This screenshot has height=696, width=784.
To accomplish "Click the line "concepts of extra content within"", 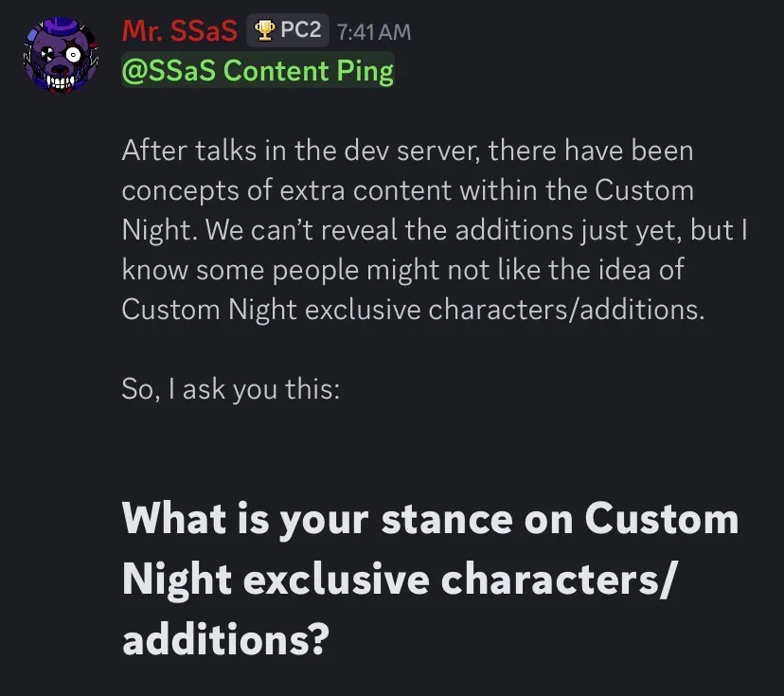I will (x=408, y=190).
